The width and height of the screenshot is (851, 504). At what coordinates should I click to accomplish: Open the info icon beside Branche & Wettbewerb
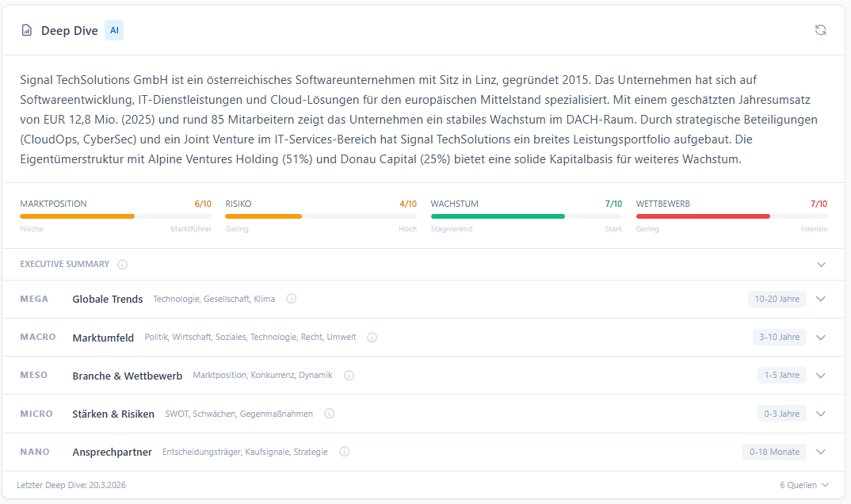click(x=349, y=375)
